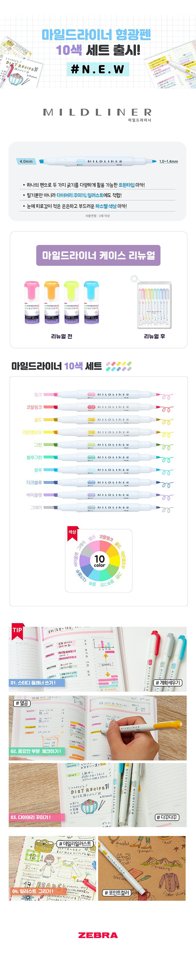Click the purple 케이스 리뉴얼 header banner

point(98,255)
